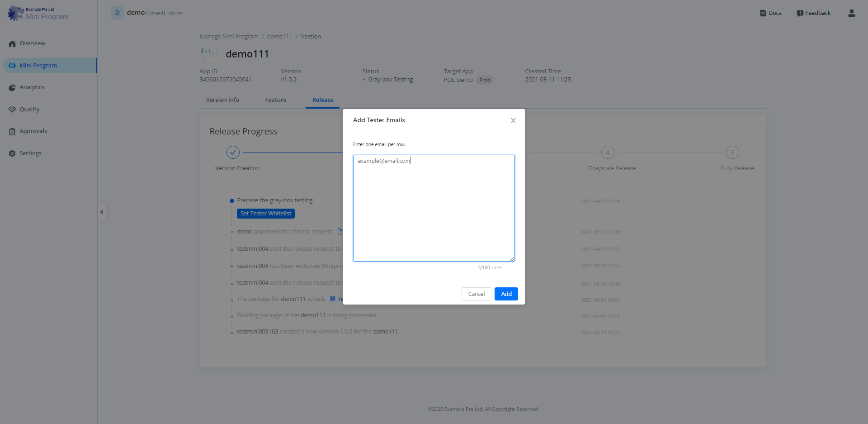868x424 pixels.
Task: Click the Docs book icon
Action: pos(763,13)
